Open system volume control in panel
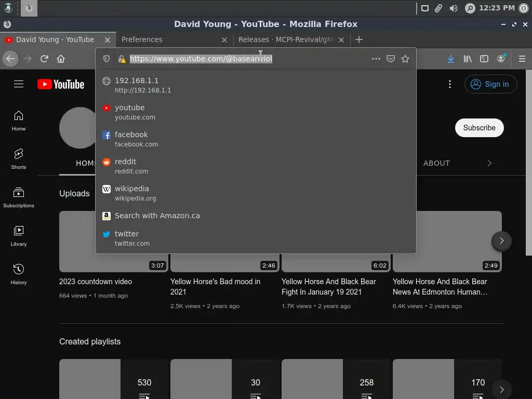 tap(454, 8)
